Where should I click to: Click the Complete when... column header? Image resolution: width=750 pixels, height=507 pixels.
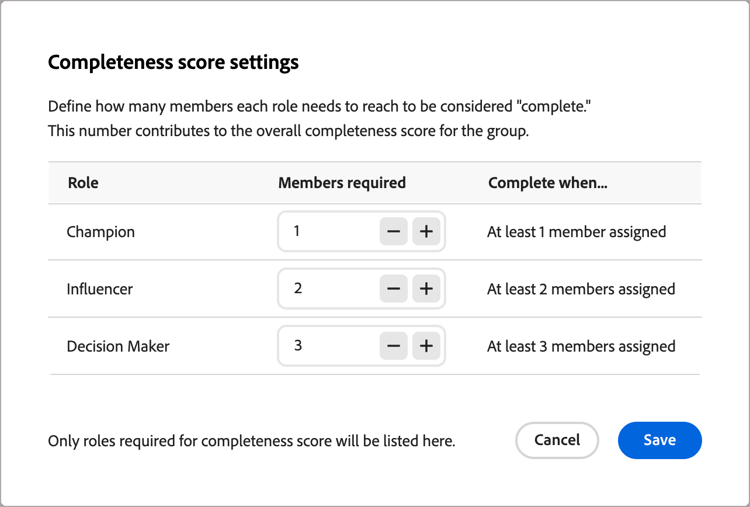click(x=548, y=183)
